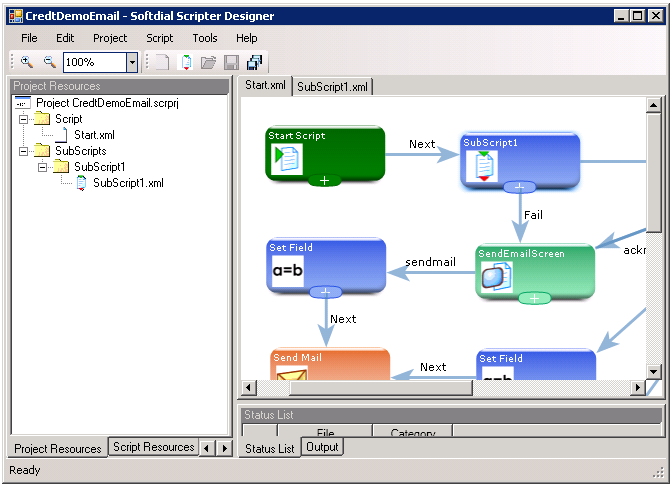Switch to the Script Resources tab

point(154,447)
